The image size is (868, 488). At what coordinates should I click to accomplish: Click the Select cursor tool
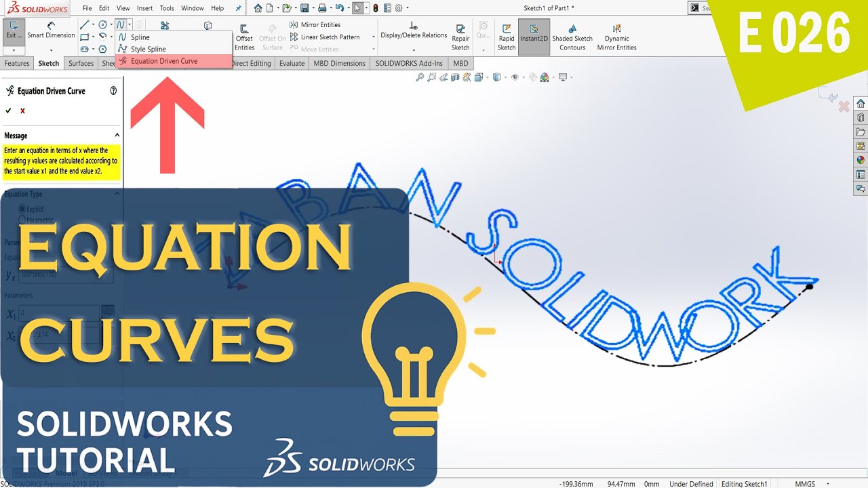pyautogui.click(x=357, y=8)
